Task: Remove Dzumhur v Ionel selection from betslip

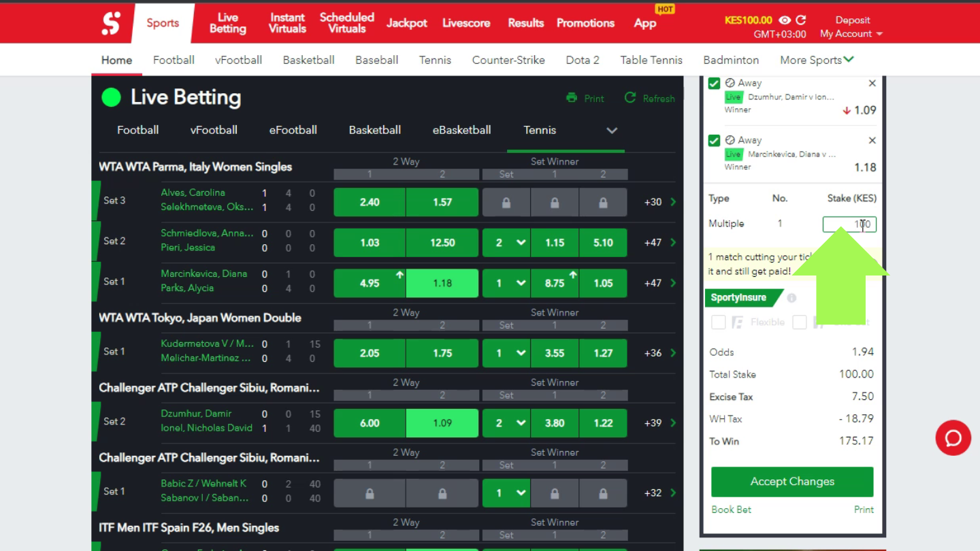Action: point(872,83)
